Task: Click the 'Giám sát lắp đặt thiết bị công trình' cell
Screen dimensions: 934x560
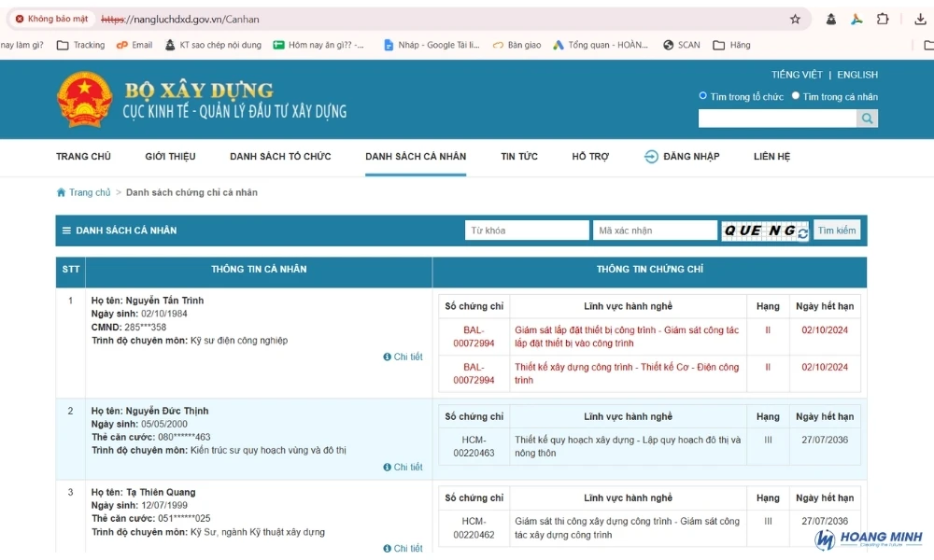Action: (x=627, y=336)
